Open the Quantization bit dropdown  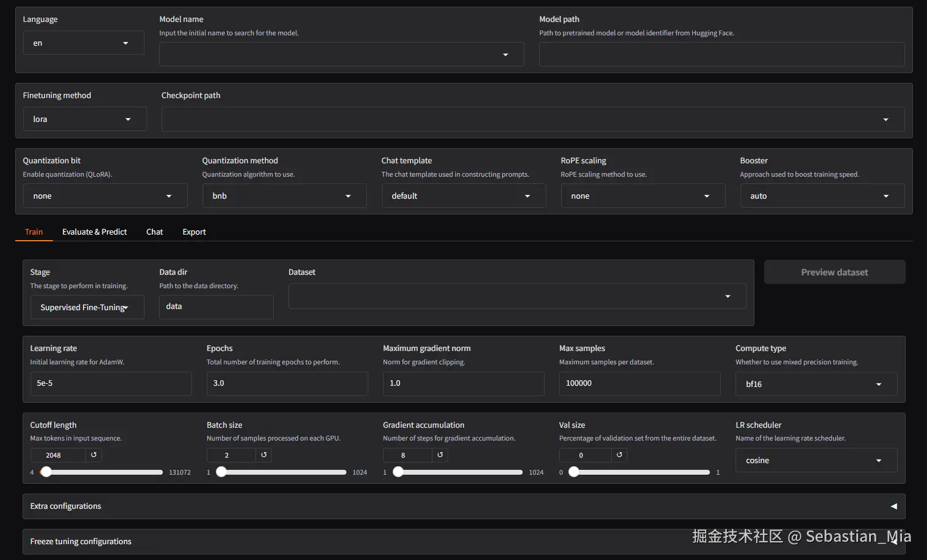[x=105, y=196]
